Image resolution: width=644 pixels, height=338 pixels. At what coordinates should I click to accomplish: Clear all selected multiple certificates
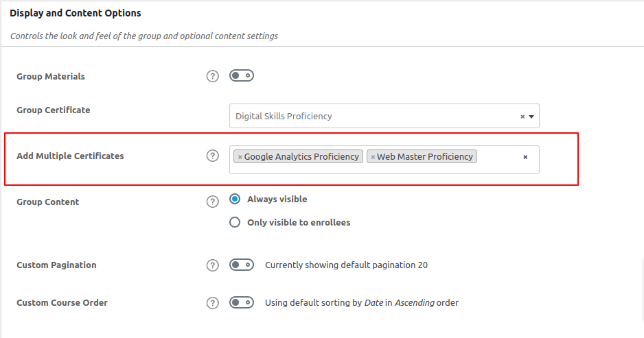525,157
